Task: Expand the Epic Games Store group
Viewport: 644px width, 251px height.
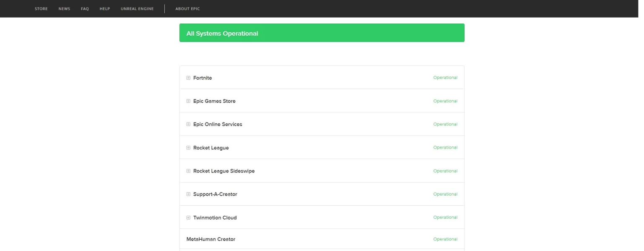Action: (x=188, y=101)
